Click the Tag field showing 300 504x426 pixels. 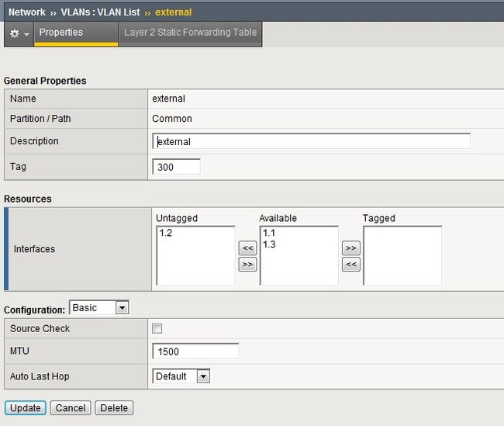pyautogui.click(x=176, y=167)
